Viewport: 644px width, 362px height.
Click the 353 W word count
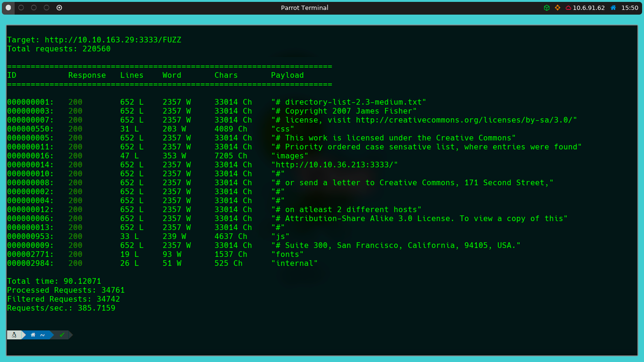click(174, 156)
